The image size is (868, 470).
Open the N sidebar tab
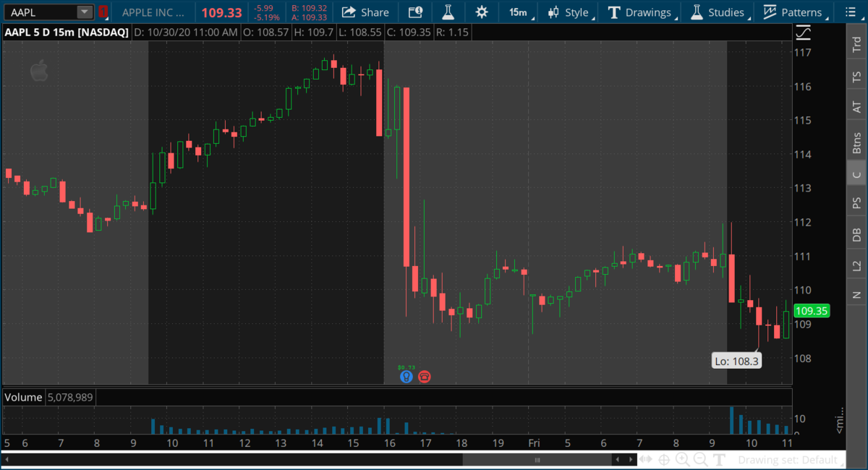(856, 295)
